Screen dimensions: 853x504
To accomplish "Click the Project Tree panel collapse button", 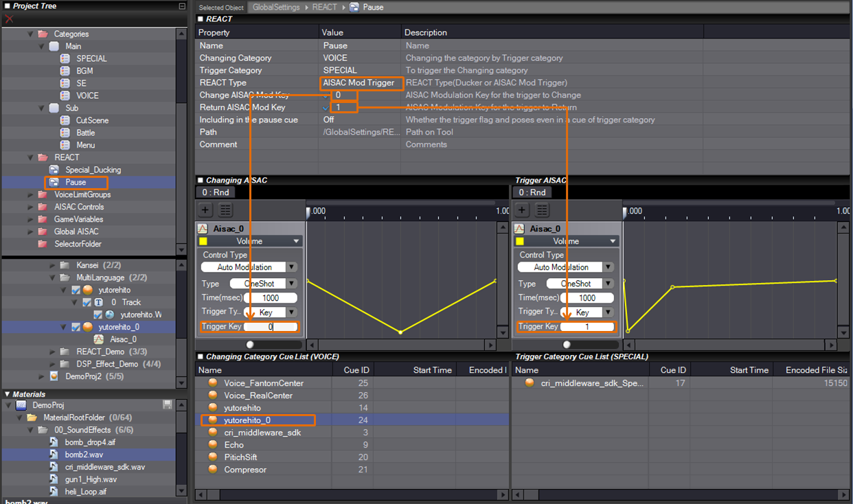I will tap(182, 6).
